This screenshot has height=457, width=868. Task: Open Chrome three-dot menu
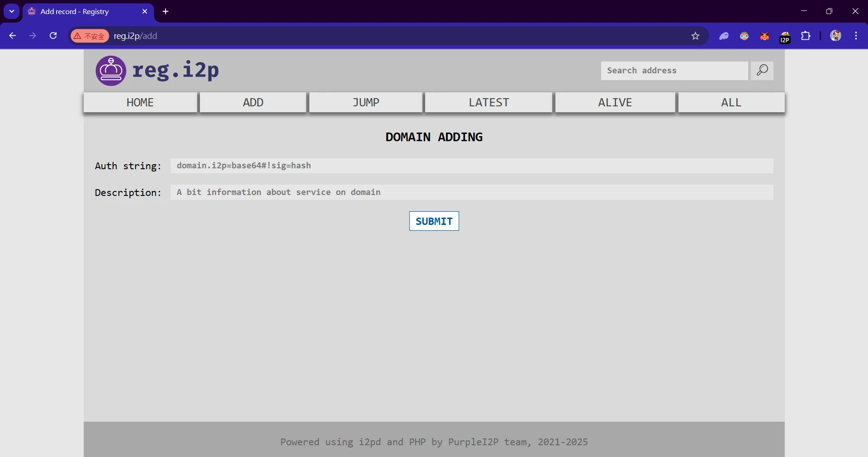(x=856, y=36)
